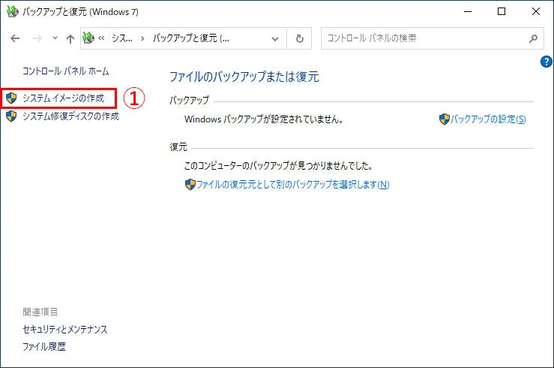Expand the address bar history dropdown
Viewport: 554px width, 368px height.
(x=275, y=38)
